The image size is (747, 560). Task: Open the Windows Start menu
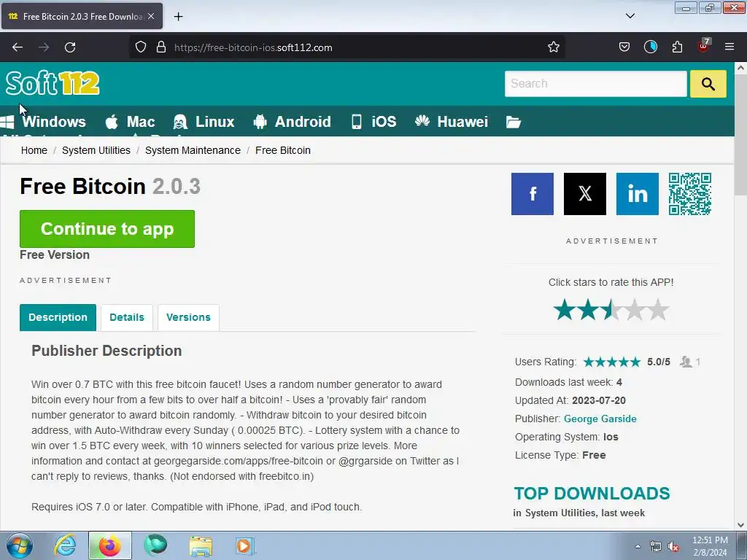(x=19, y=545)
